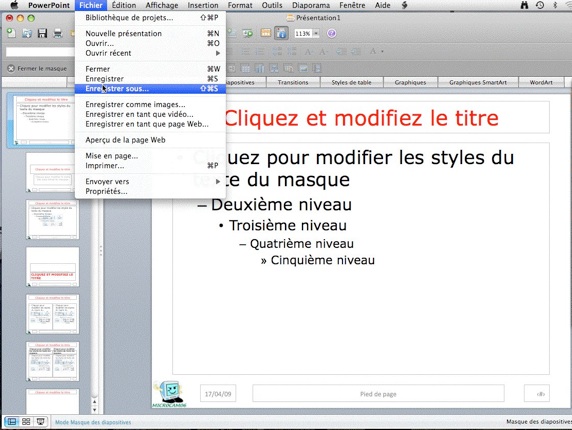
Task: Switch to slide sorter view icon
Action: pyautogui.click(x=26, y=422)
